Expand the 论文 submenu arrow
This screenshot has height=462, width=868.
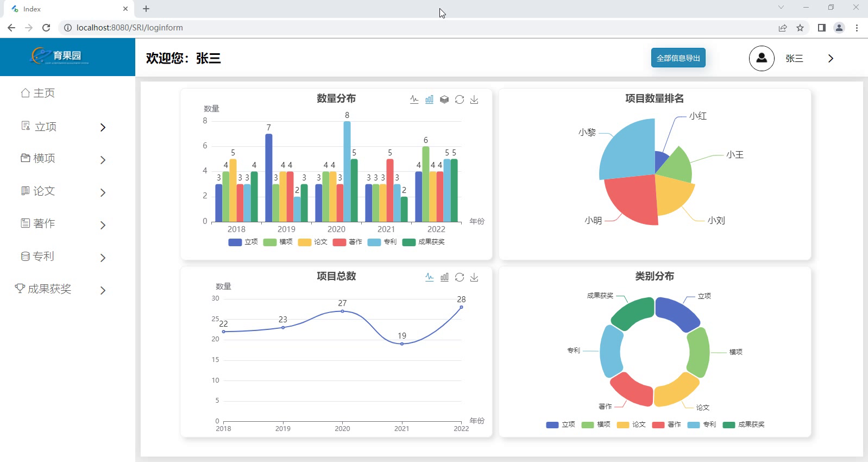coord(103,192)
